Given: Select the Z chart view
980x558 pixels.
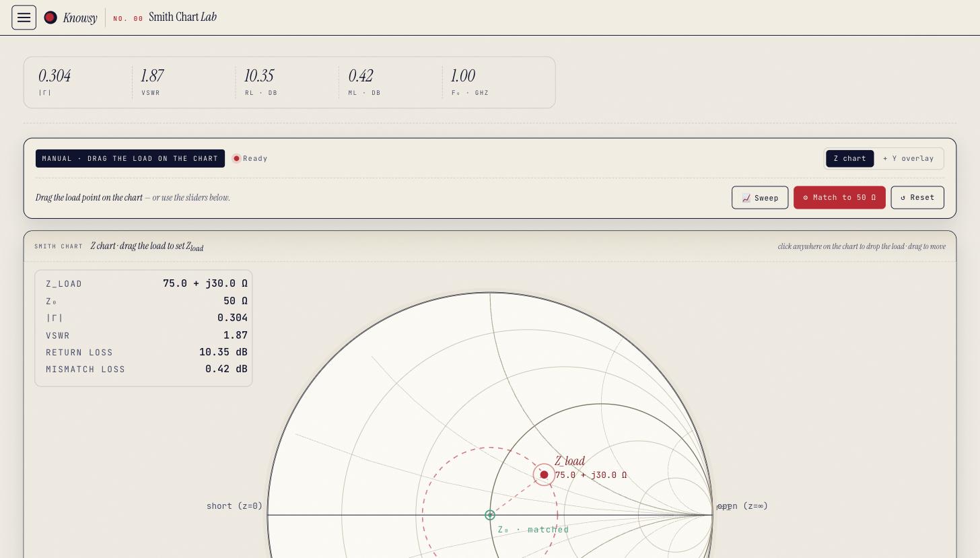Looking at the screenshot, I should 850,159.
